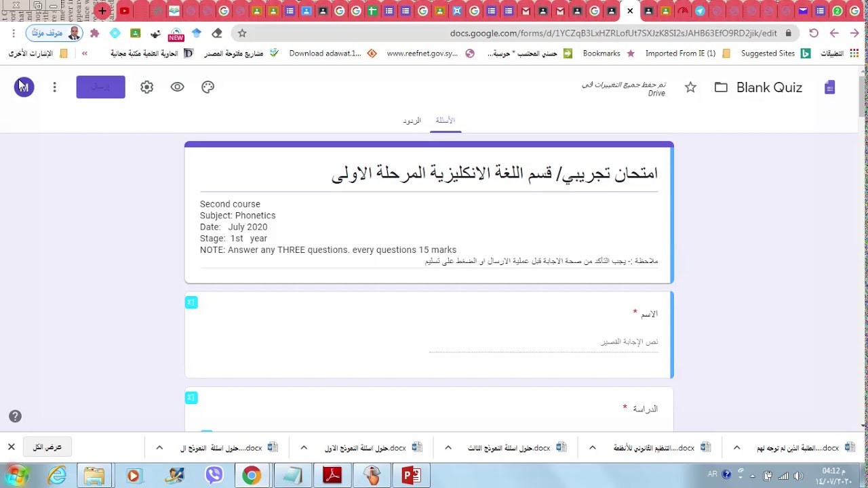Click the form description starting Second course
Screen dimensions: 868x488
click(x=429, y=232)
